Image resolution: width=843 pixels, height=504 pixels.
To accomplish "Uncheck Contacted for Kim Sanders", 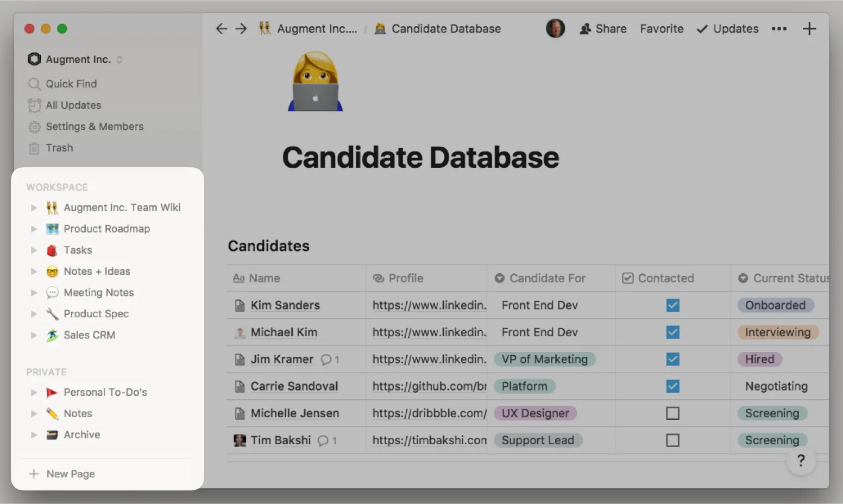I will coord(672,305).
